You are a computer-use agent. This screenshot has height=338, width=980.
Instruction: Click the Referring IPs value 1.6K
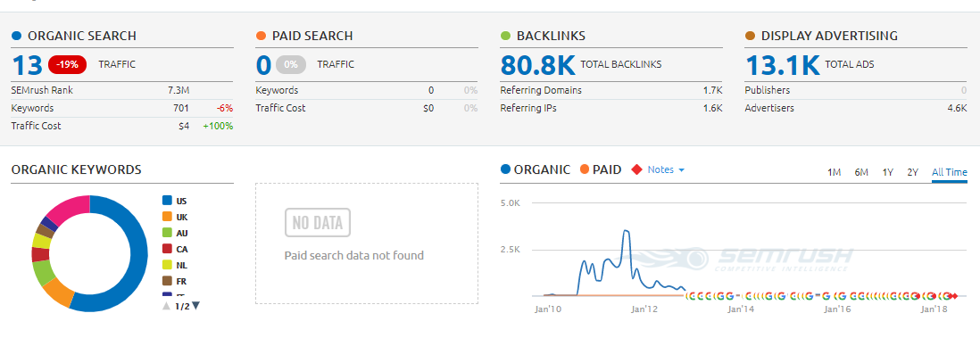[712, 108]
